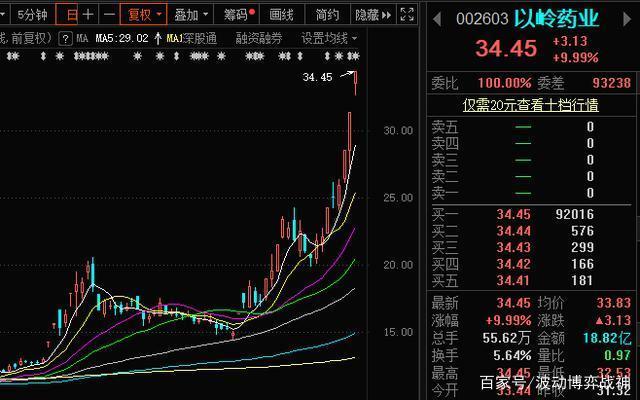
Task: Open 设置均线 dropdown
Action: coord(329,39)
